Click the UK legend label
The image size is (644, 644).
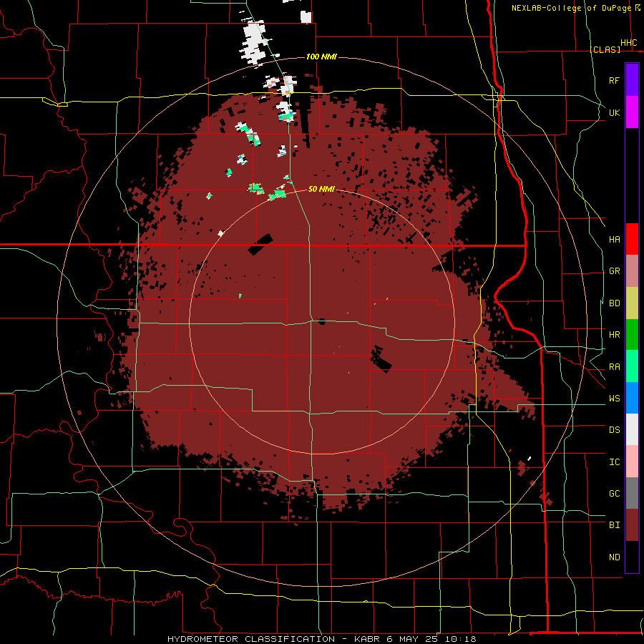pos(614,112)
